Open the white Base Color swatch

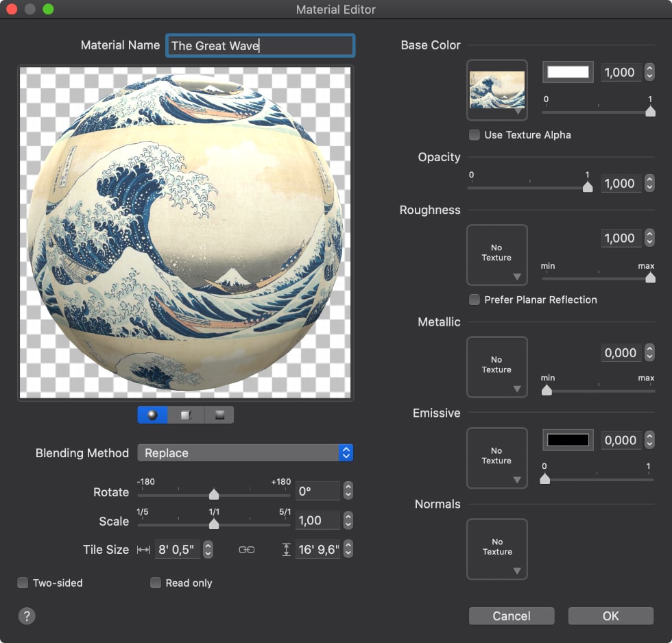click(568, 72)
